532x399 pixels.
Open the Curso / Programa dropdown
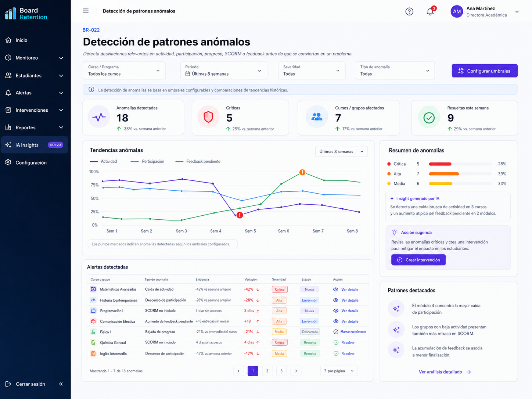[124, 71]
